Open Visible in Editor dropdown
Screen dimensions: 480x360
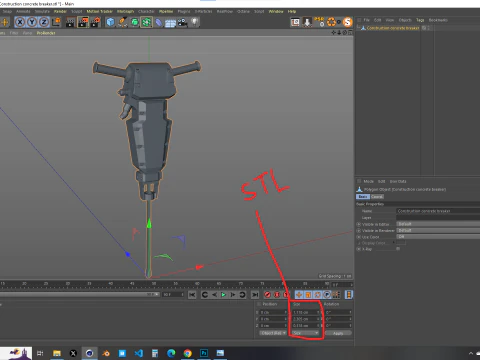(438, 224)
